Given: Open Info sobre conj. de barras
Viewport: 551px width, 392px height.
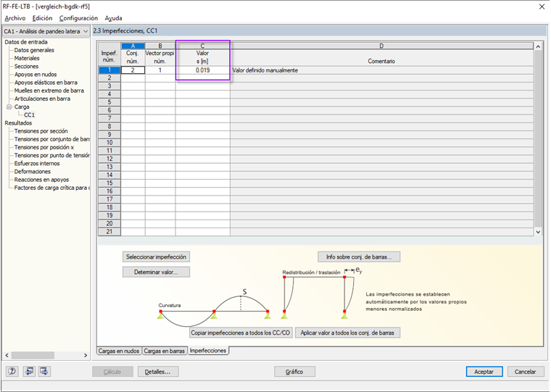Looking at the screenshot, I should 359,257.
